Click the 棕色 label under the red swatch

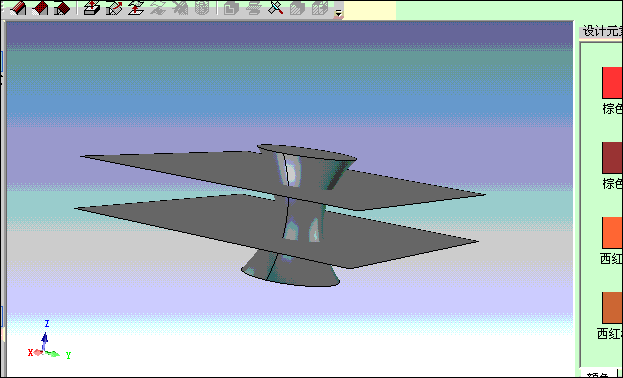click(x=613, y=109)
